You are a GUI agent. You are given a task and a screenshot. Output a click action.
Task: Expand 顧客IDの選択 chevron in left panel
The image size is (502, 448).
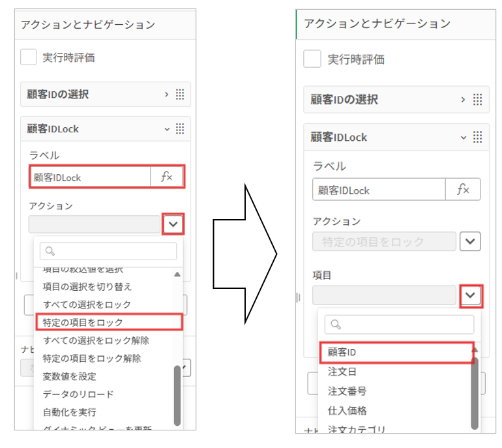(x=167, y=95)
